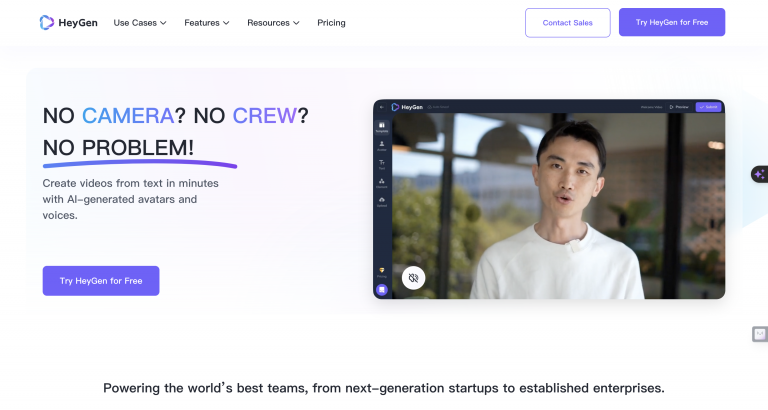The image size is (768, 410).
Task: Click the demo video of the AI avatar
Action: click(558, 206)
